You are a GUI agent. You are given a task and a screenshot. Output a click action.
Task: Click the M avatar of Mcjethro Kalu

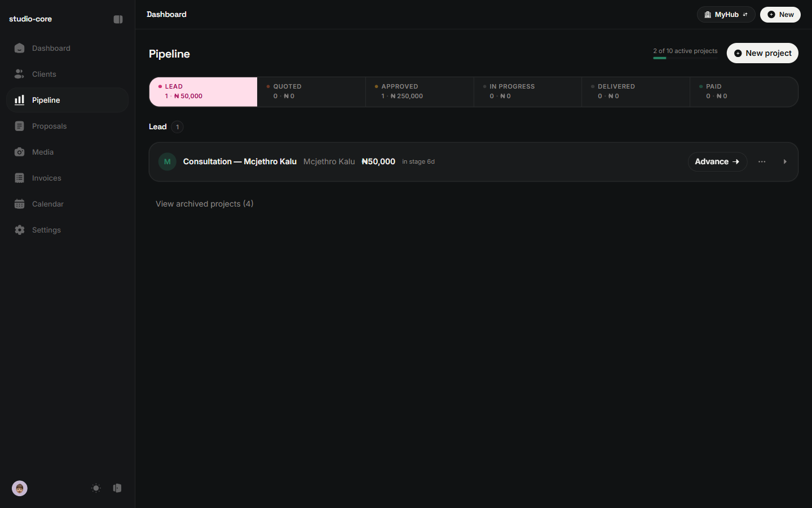click(167, 162)
